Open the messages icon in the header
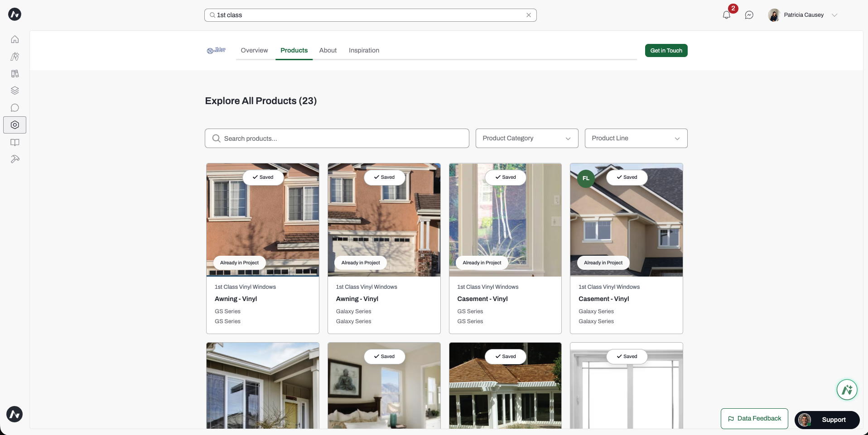Image resolution: width=868 pixels, height=435 pixels. click(749, 15)
